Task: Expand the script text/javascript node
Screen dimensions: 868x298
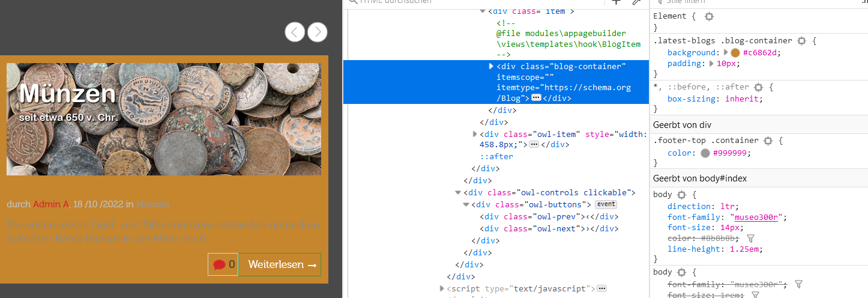Action: coord(442,289)
